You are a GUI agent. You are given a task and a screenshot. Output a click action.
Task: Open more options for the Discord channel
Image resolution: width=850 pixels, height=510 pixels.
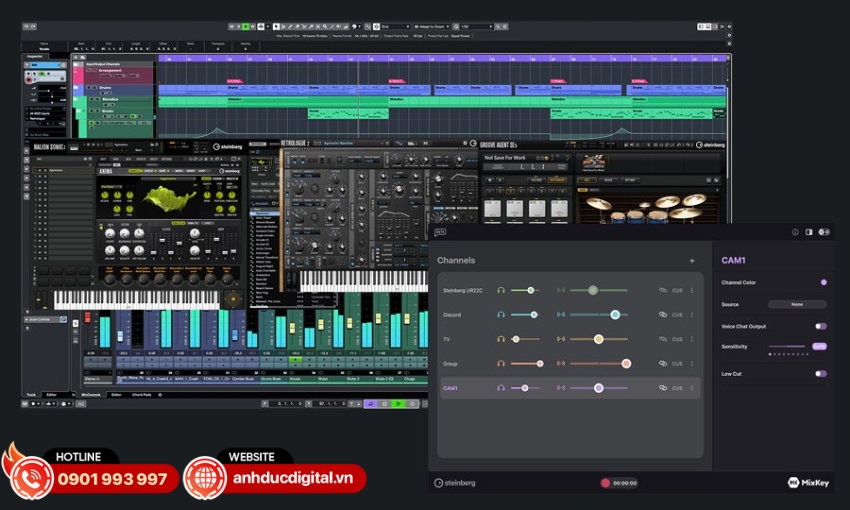[x=692, y=315]
